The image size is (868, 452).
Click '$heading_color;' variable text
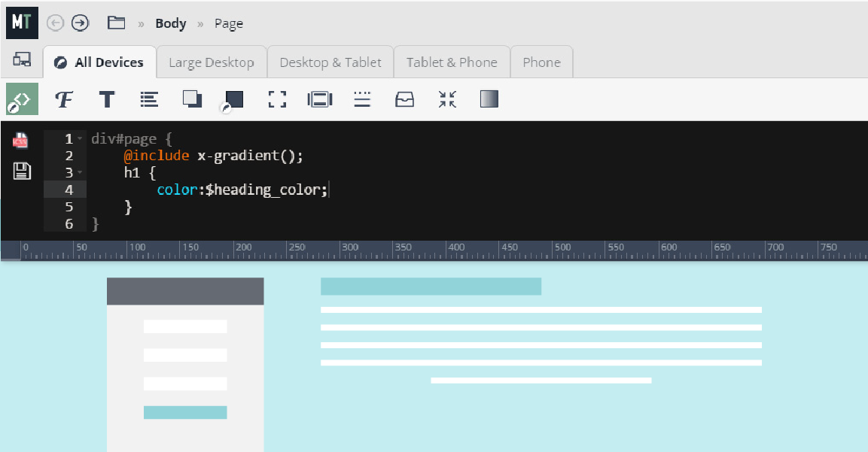pyautogui.click(x=266, y=190)
